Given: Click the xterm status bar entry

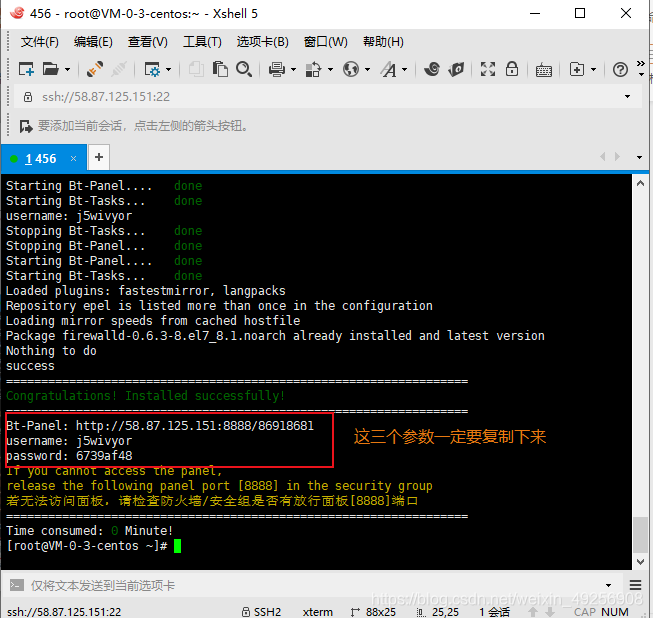Looking at the screenshot, I should pyautogui.click(x=318, y=611).
